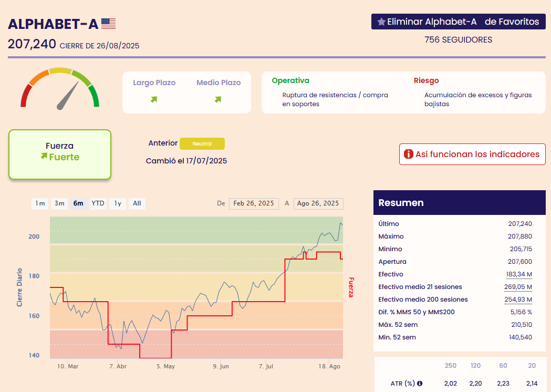
Task: Select the 6m chart range
Action: coord(78,203)
